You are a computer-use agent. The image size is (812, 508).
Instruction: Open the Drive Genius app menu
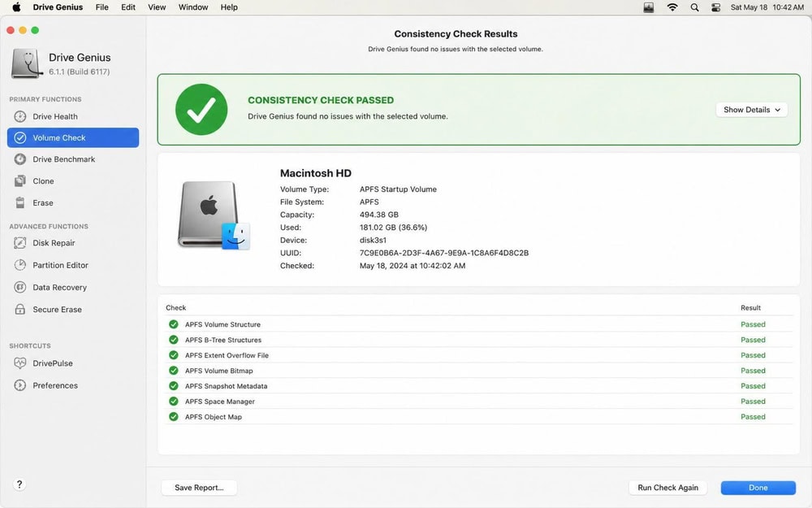coord(58,7)
